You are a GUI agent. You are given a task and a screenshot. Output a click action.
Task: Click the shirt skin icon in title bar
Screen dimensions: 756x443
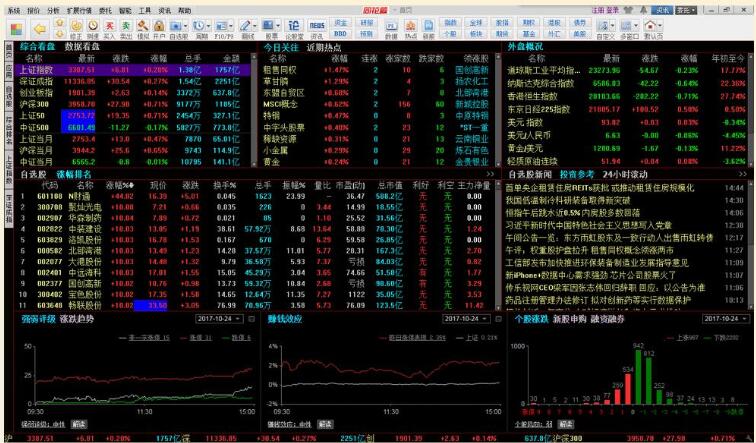point(628,10)
